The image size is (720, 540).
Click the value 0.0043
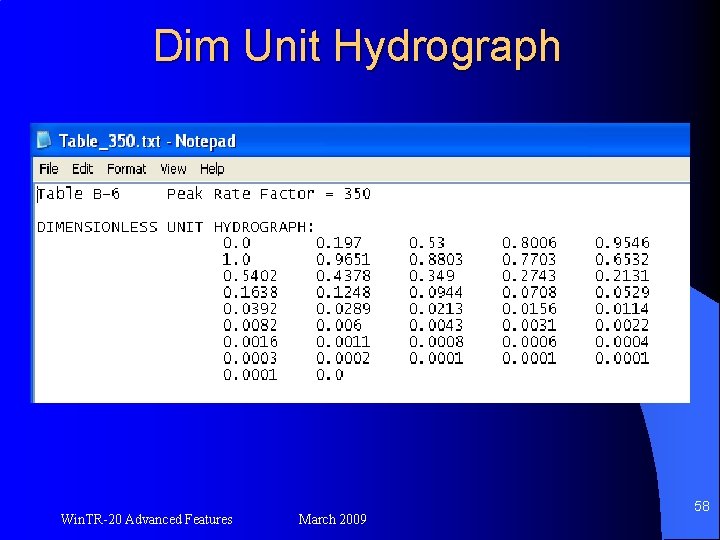[436, 326]
